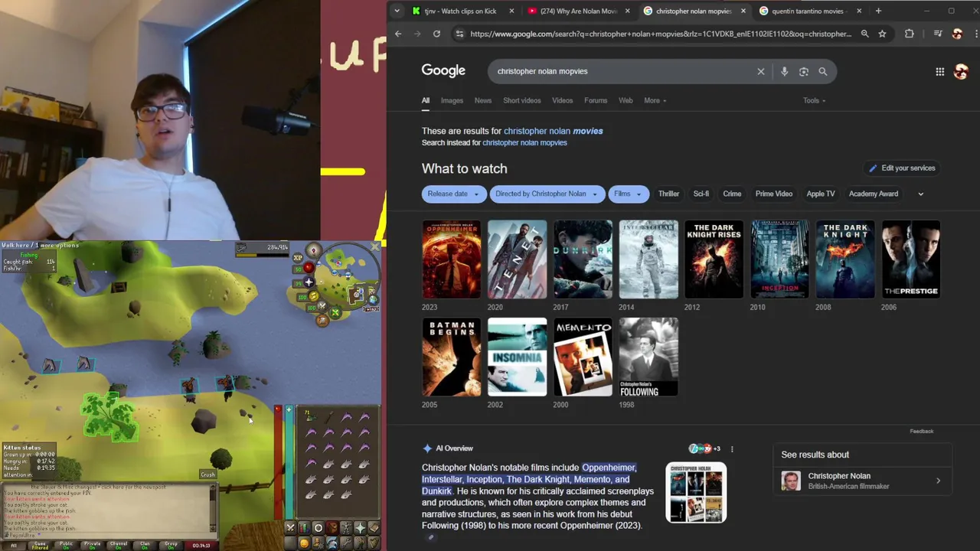Click Edit your services button
Screen dimensions: 980x551
pos(902,168)
